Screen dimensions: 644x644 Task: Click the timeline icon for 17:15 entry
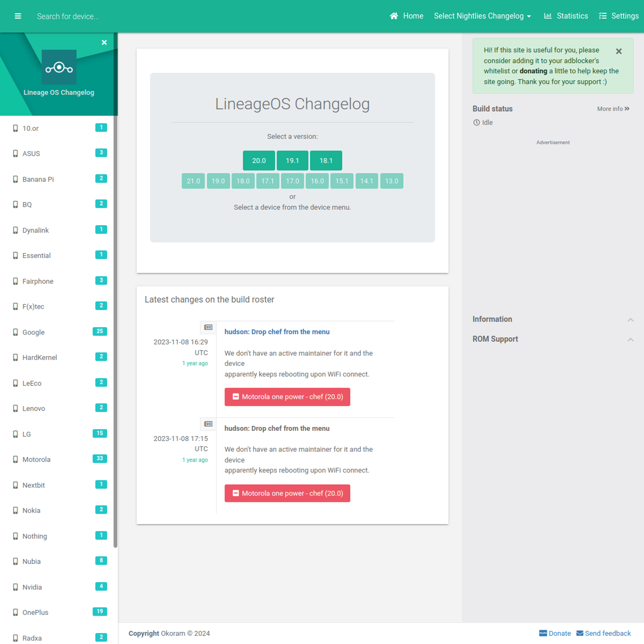click(x=208, y=424)
